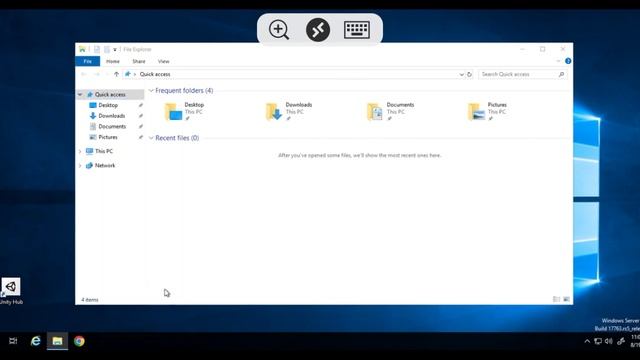Select This PC in navigation pane
The height and width of the screenshot is (360, 640).
(x=104, y=151)
